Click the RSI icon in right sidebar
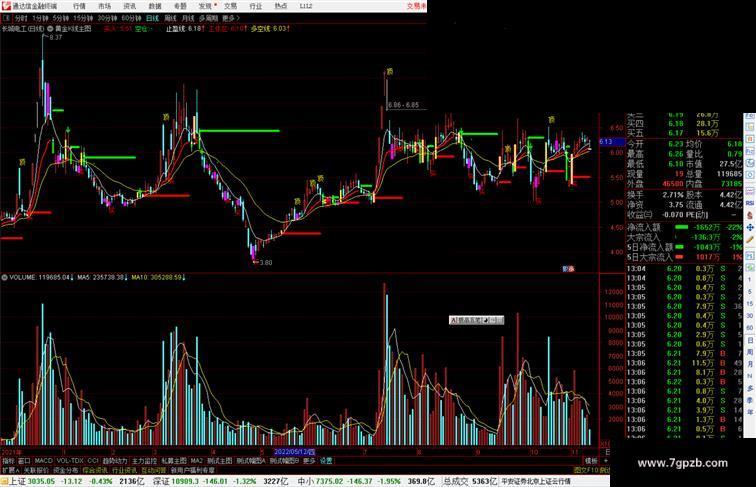The width and height of the screenshot is (756, 487). click(x=750, y=203)
